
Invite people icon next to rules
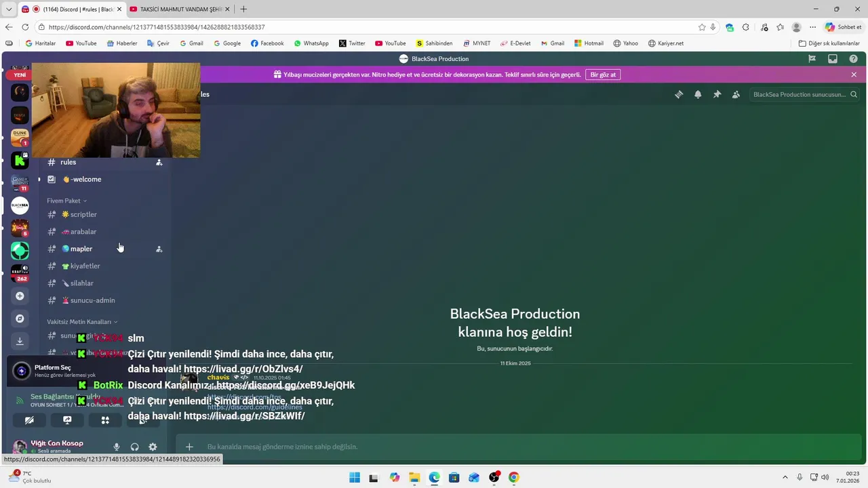tap(159, 163)
